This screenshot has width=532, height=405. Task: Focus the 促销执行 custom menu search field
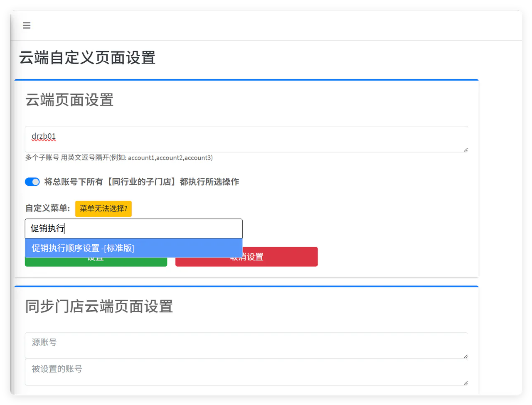click(x=134, y=228)
